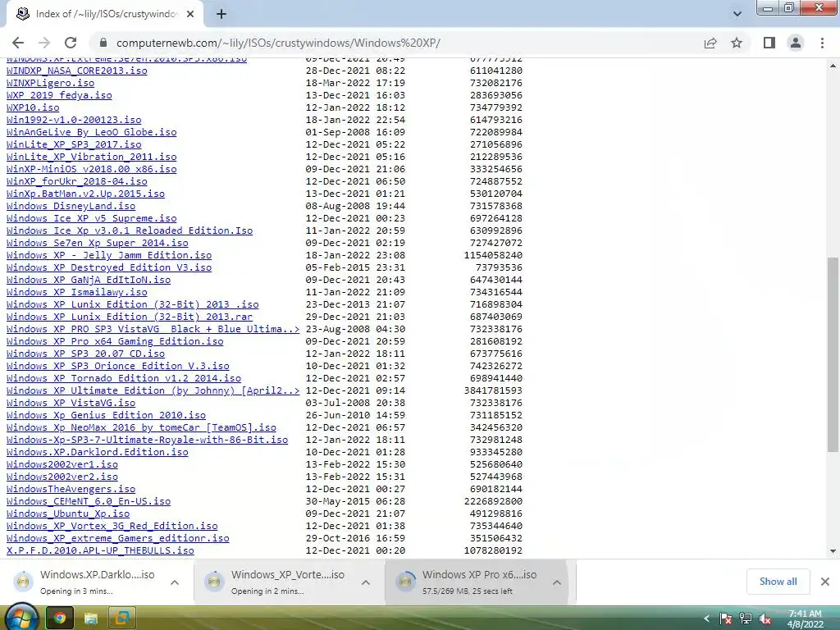Expand options for Windows XP Pro x6 download
The width and height of the screenshot is (840, 630).
[x=557, y=582]
